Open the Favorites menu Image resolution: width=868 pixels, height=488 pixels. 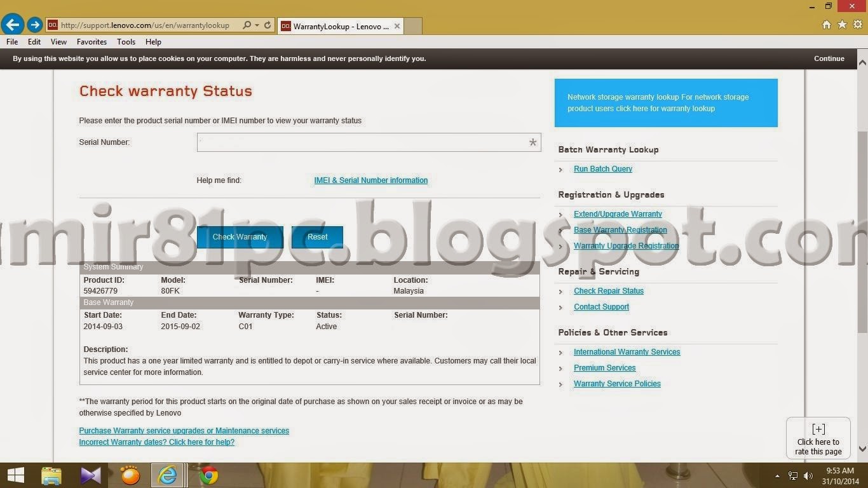(x=92, y=42)
